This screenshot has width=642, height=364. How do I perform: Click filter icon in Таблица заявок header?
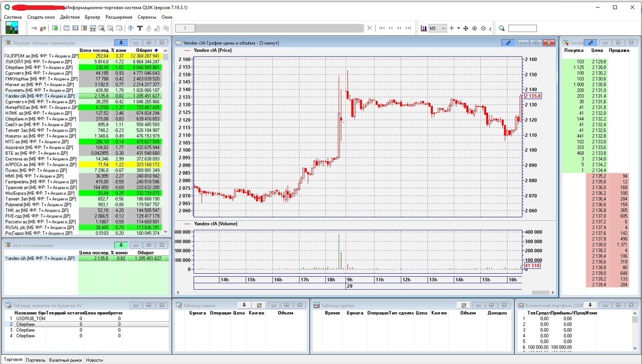pyautogui.click(x=259, y=305)
